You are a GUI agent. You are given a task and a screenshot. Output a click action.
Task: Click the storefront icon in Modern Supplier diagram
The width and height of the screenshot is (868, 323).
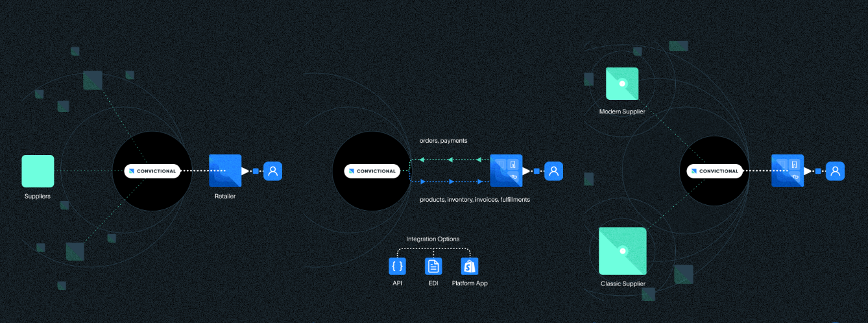click(788, 171)
